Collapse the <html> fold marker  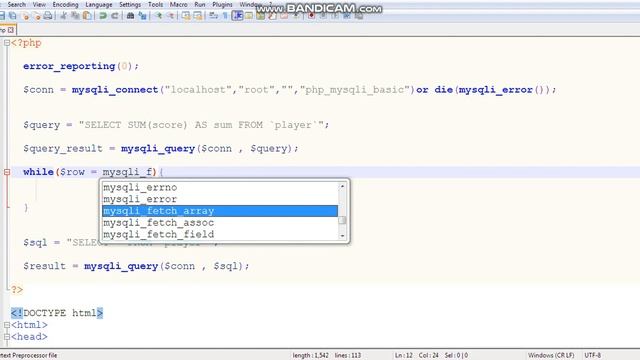coord(7,325)
